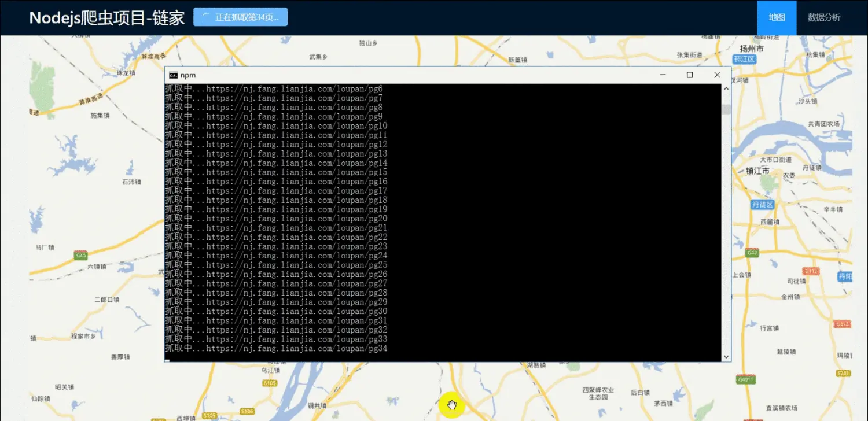Click the 二郎口镇 map label
This screenshot has height=421, width=868.
(x=106, y=300)
